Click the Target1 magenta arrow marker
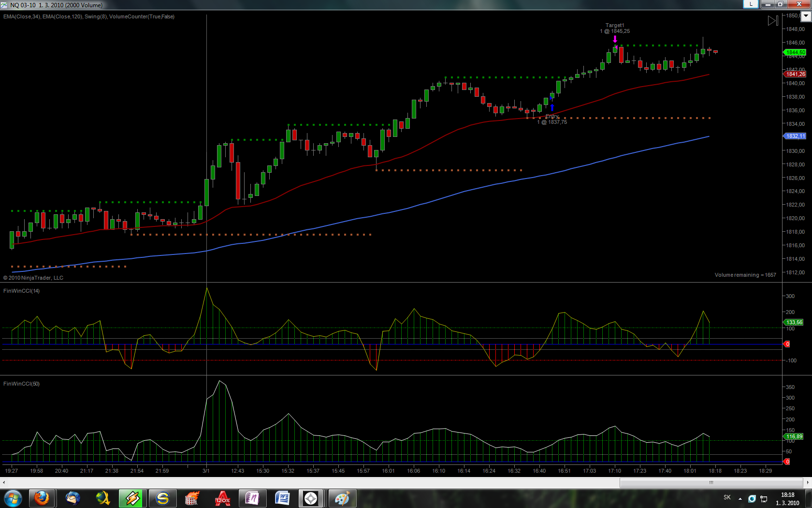This screenshot has width=812, height=508. click(615, 39)
